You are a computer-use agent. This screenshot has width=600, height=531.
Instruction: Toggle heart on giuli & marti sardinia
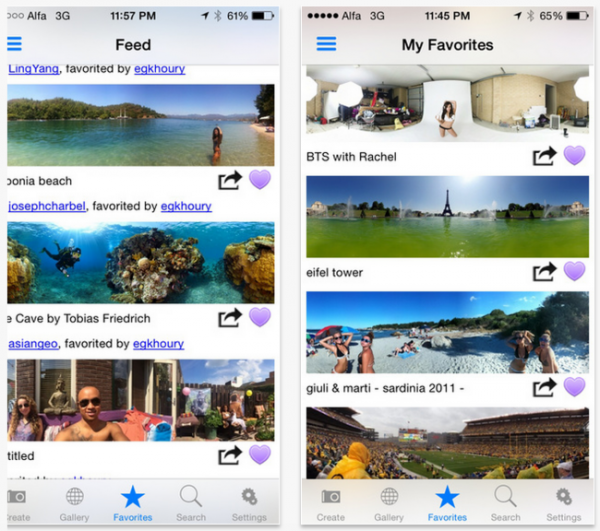point(574,387)
